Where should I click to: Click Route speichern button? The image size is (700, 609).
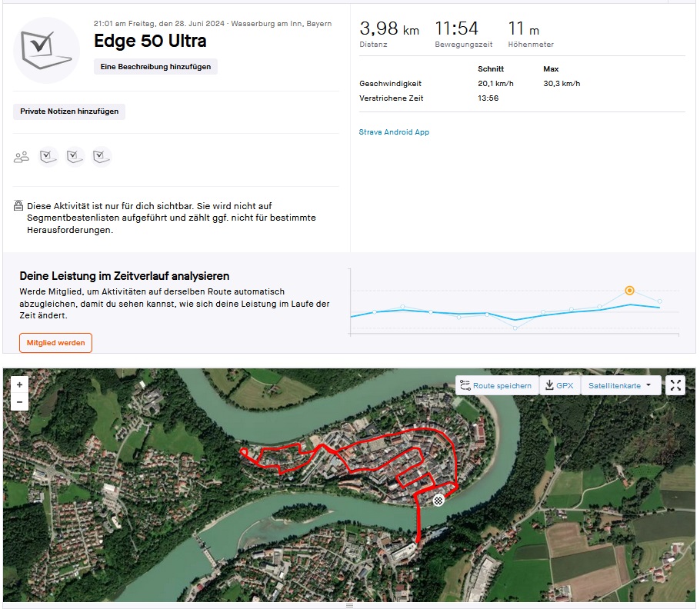pyautogui.click(x=496, y=385)
